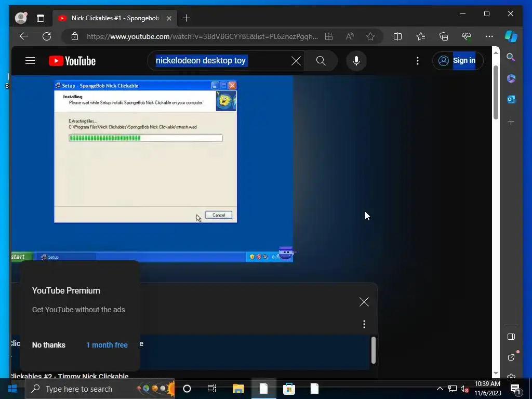Screen dimensions: 532x399
Task: Open the Edge profile avatar
Action: (21, 18)
